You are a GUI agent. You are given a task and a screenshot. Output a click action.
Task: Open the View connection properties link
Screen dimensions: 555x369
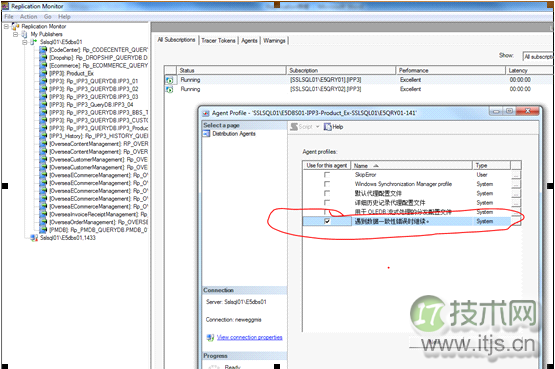[x=250, y=338]
